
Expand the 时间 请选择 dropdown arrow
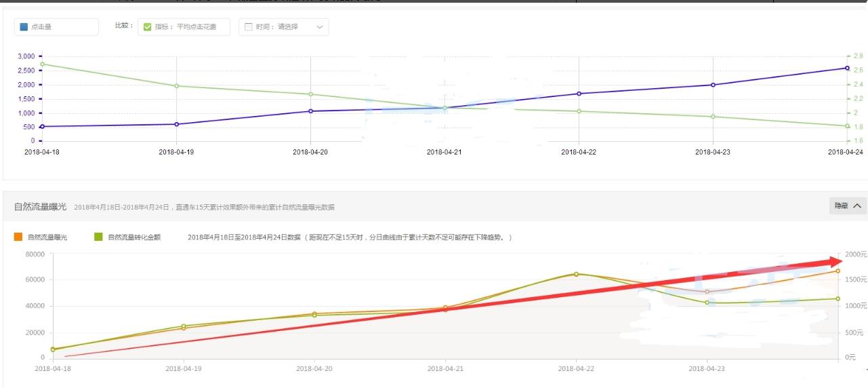(x=320, y=27)
